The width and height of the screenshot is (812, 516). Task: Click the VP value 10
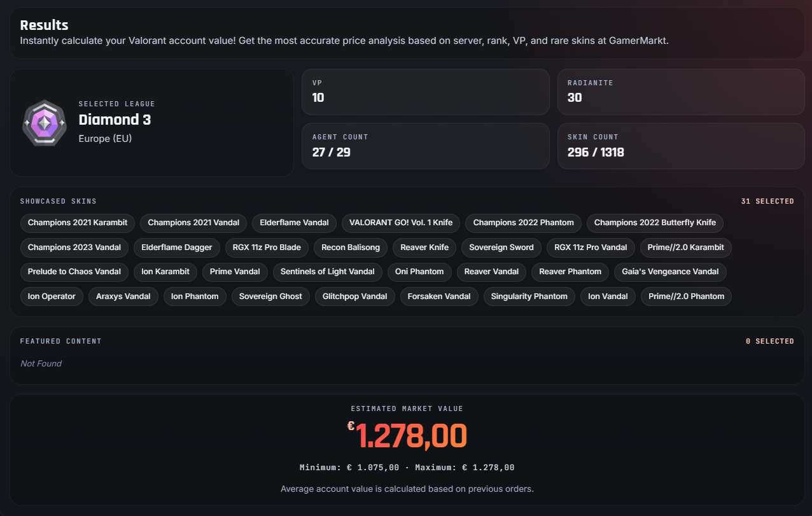[318, 97]
